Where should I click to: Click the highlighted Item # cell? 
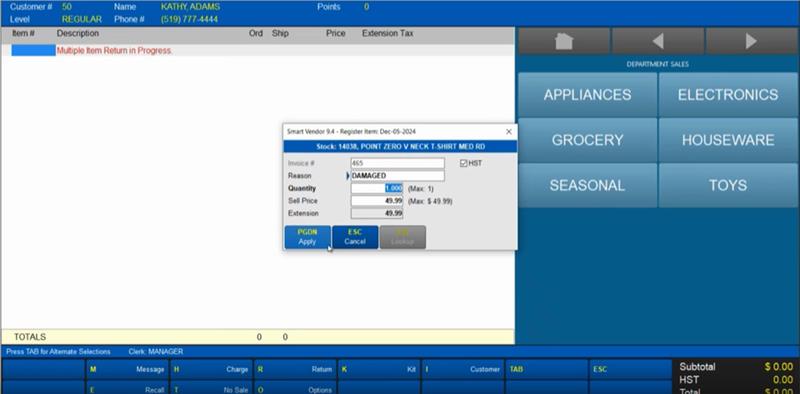click(x=33, y=51)
